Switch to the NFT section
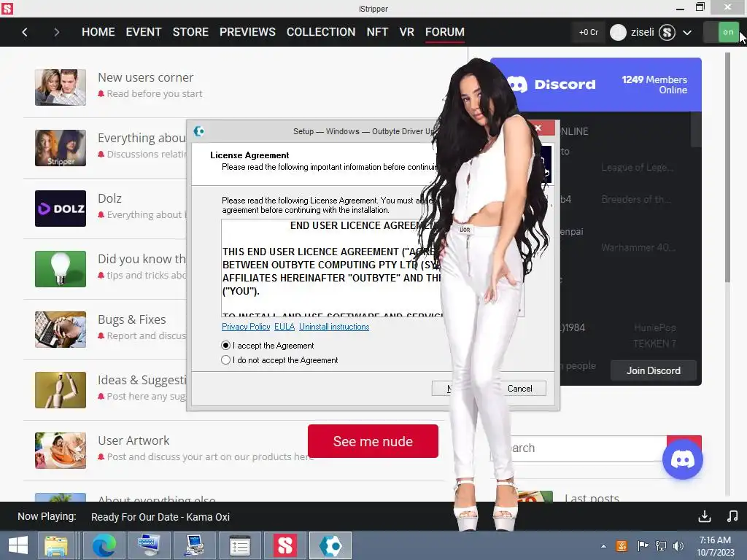This screenshot has width=747, height=560. click(x=377, y=32)
